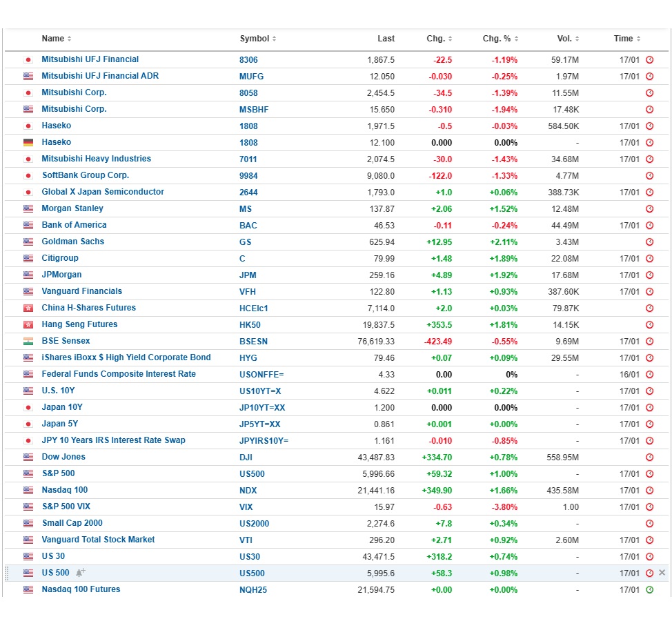The image size is (672, 619).
Task: Click the volume value 558.95M
Action: [x=563, y=458]
